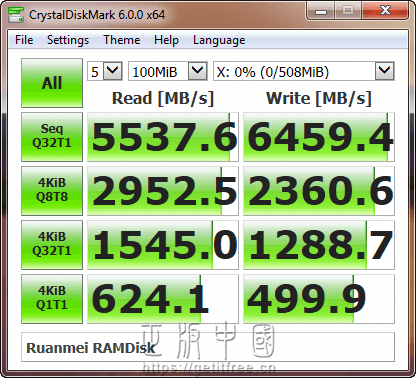Open the Help menu
This screenshot has height=378, width=416.
coord(166,40)
